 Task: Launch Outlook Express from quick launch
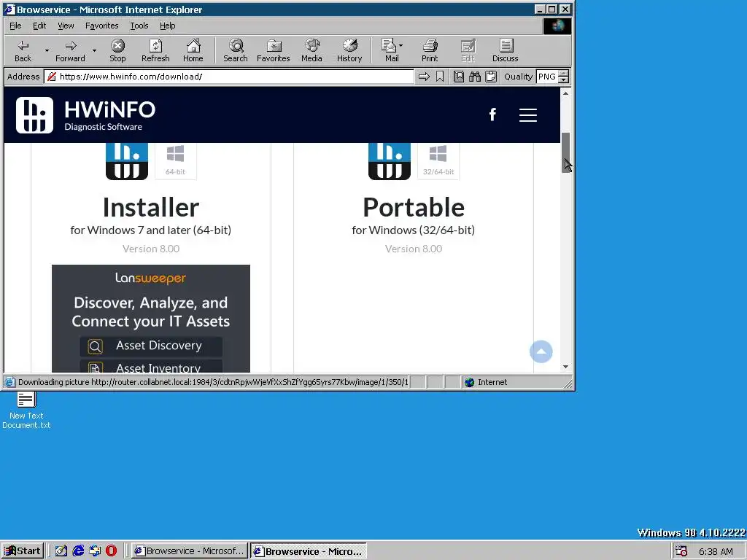pyautogui.click(x=95, y=551)
